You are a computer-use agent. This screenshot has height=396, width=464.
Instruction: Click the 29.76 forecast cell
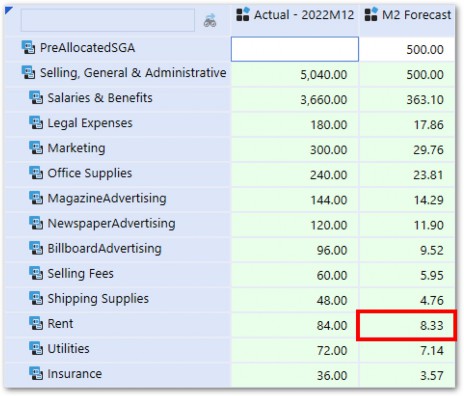tap(407, 150)
